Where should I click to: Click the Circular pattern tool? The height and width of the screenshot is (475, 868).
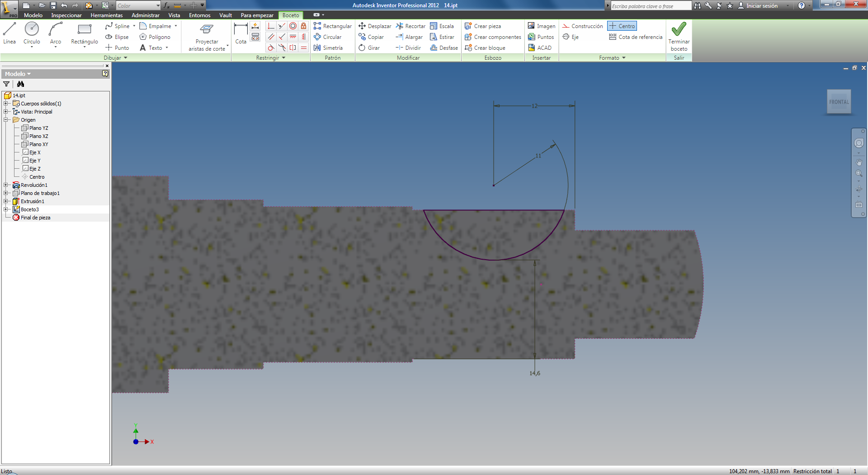[328, 37]
